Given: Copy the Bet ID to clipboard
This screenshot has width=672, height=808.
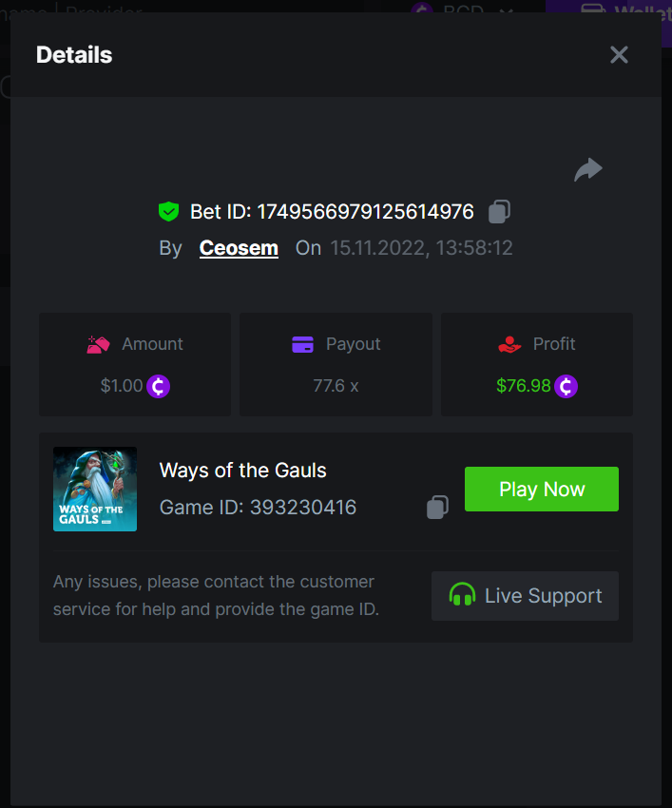Looking at the screenshot, I should coord(499,212).
